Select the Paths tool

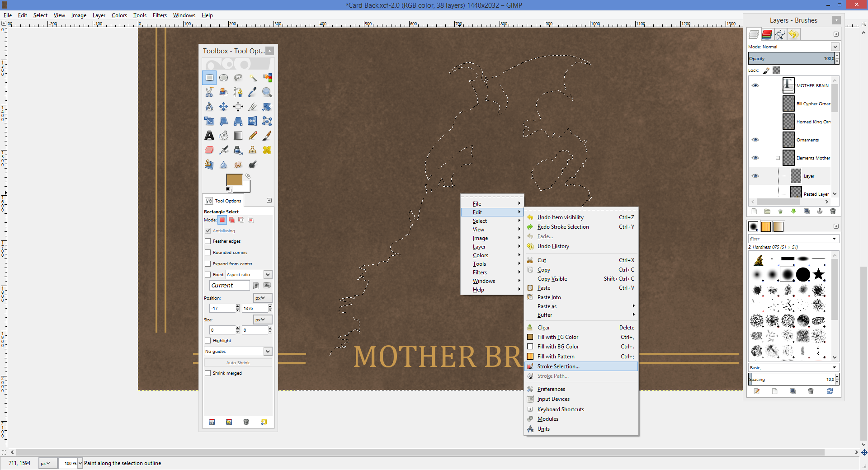click(238, 92)
